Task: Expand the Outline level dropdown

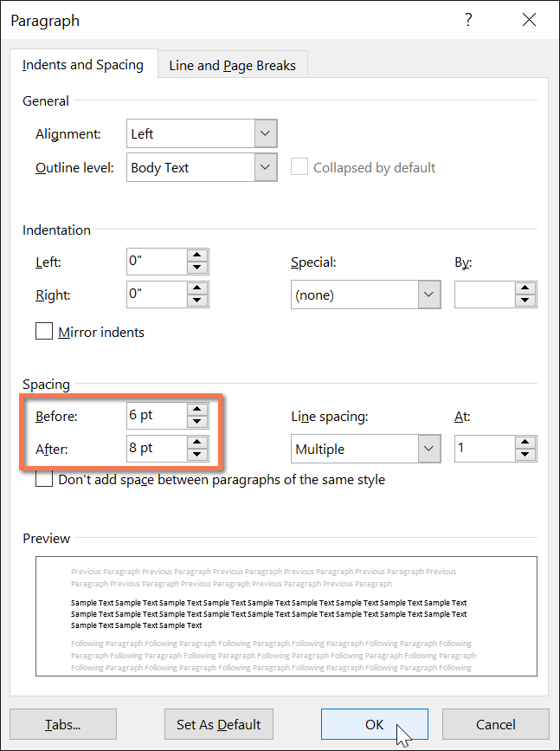Action: tap(266, 168)
